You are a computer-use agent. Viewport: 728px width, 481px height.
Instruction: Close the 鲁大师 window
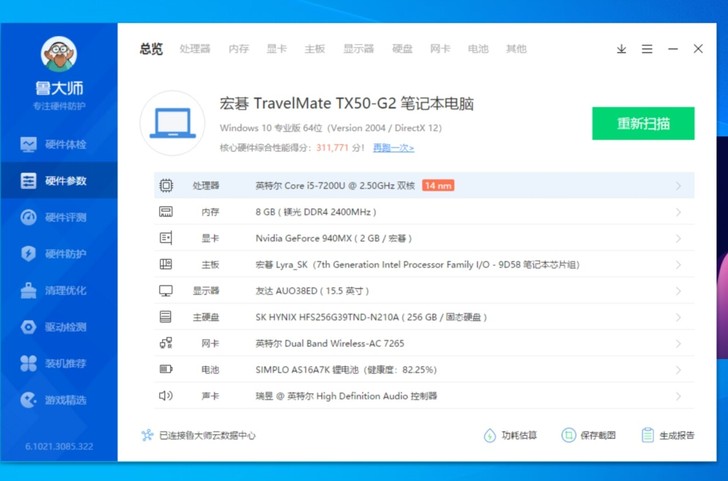tap(698, 49)
